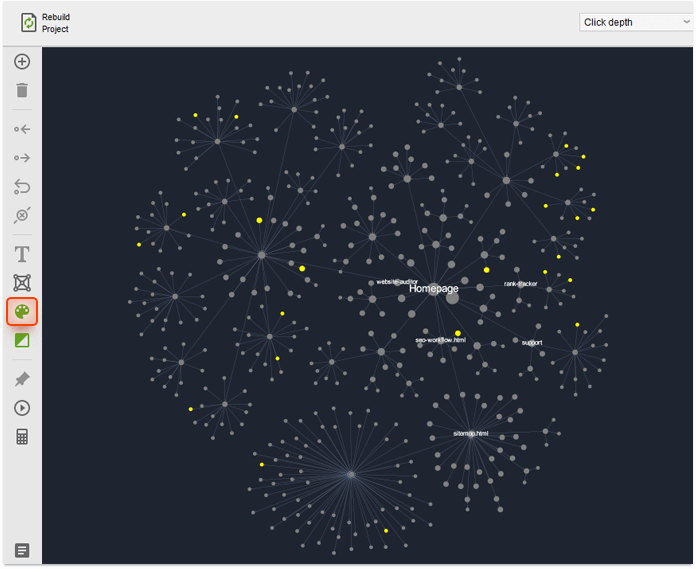Click the Rebuild Project icon
Screen dimensions: 696x569
pos(29,23)
